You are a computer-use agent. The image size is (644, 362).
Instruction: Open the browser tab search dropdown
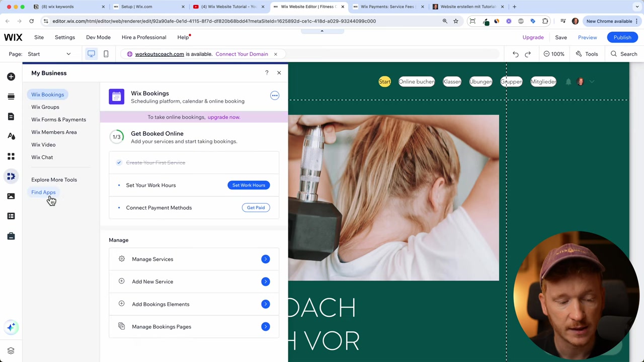coord(637,7)
